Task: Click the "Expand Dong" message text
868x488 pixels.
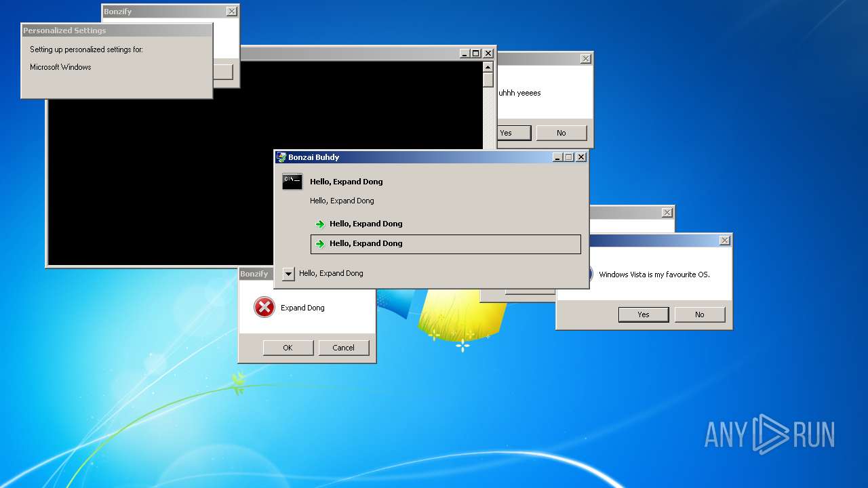Action: [302, 308]
